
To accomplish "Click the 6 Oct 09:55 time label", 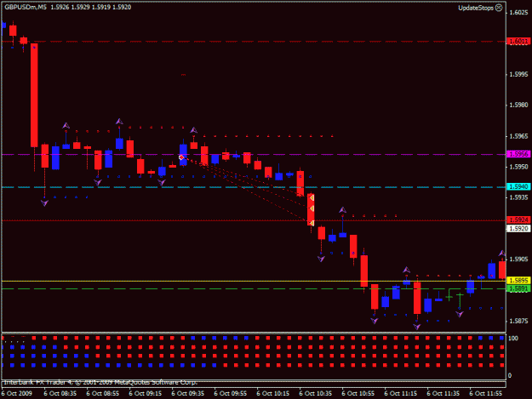I will (x=231, y=393).
